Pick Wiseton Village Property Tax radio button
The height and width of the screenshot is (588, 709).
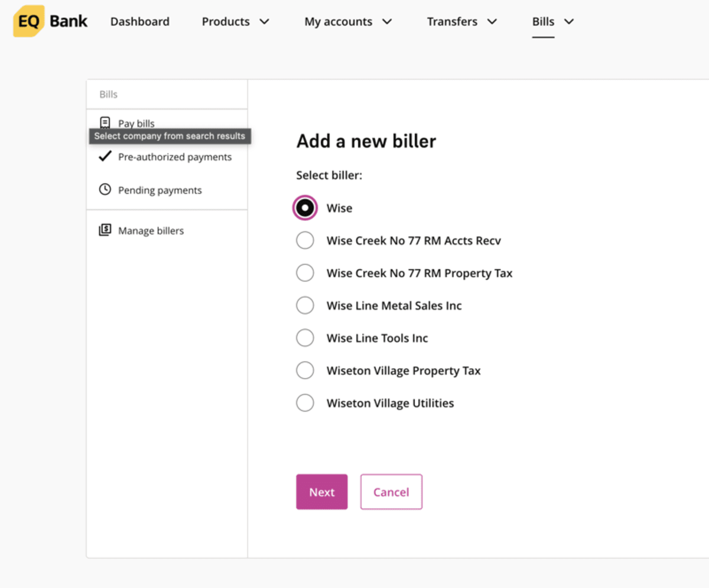pos(305,370)
